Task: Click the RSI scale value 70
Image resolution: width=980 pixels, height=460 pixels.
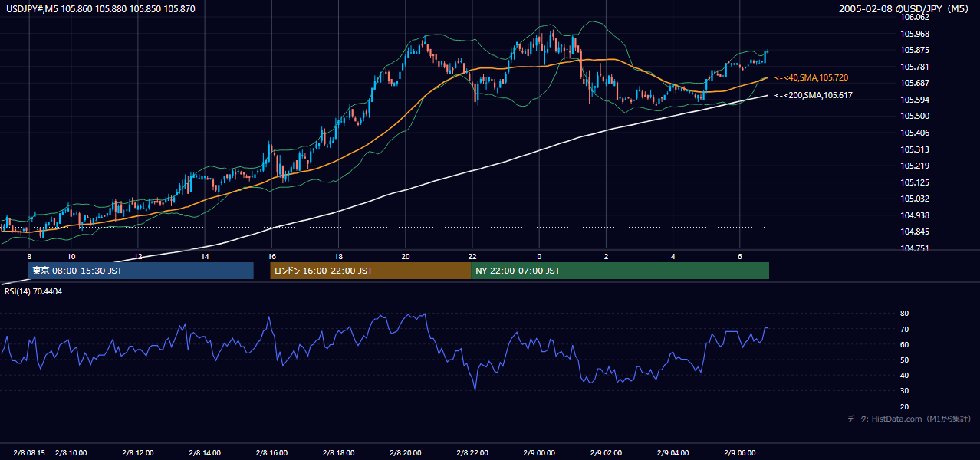Action: pyautogui.click(x=904, y=330)
